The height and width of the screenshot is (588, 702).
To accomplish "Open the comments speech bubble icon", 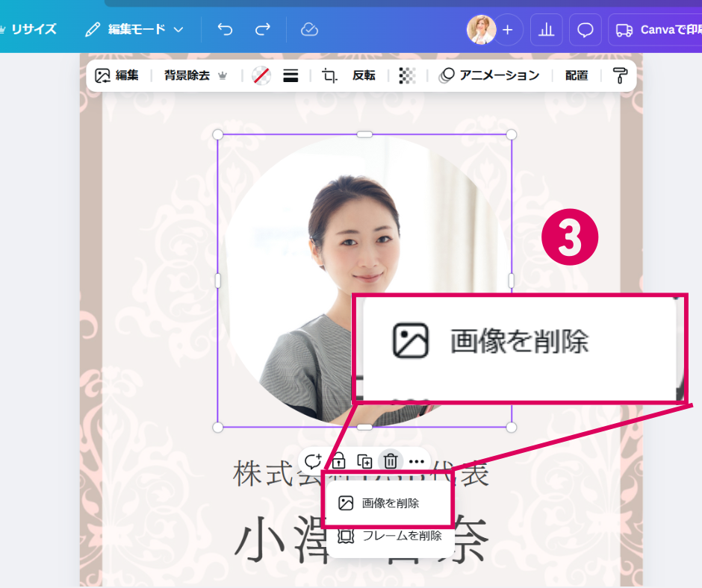I will click(585, 30).
